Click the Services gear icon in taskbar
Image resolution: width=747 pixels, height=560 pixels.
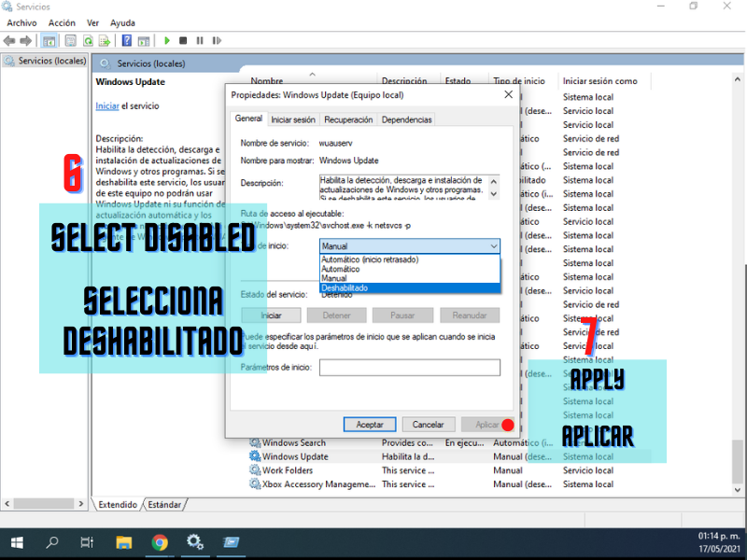(x=195, y=542)
